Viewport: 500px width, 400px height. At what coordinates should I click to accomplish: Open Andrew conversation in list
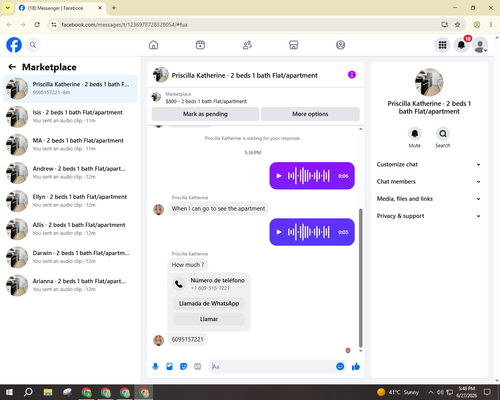tap(70, 173)
